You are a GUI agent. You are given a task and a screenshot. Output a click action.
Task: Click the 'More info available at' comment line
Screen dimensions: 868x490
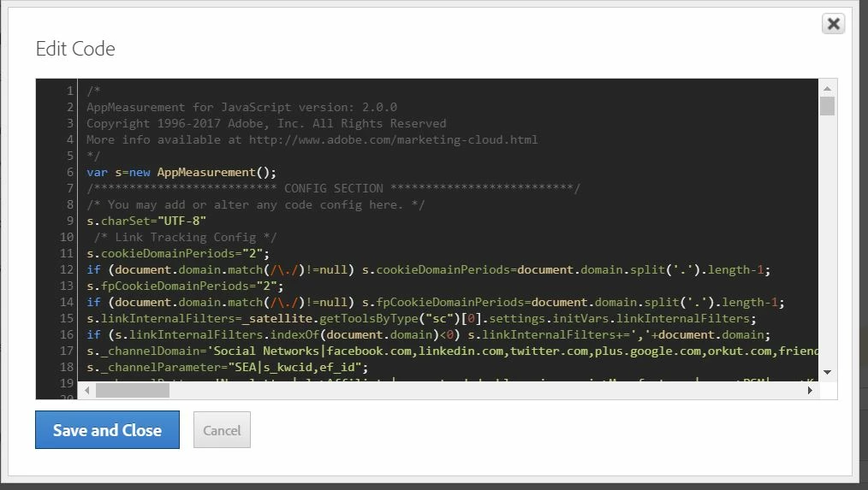312,139
